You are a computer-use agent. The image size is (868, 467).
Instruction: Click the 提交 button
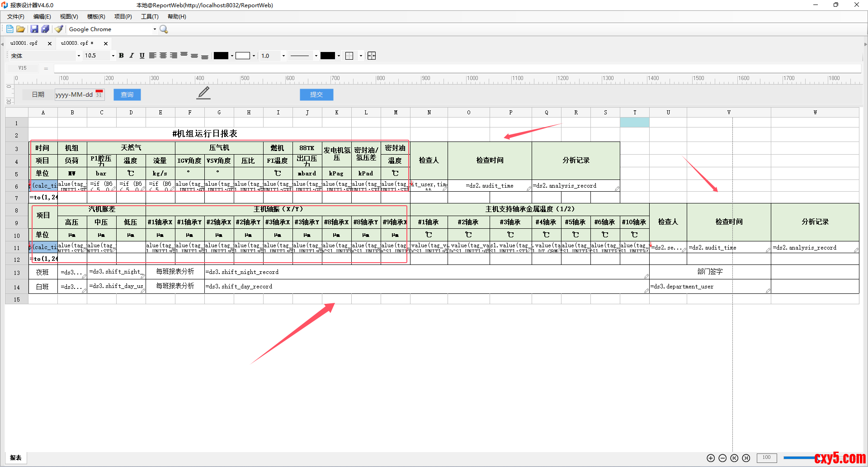click(x=316, y=94)
